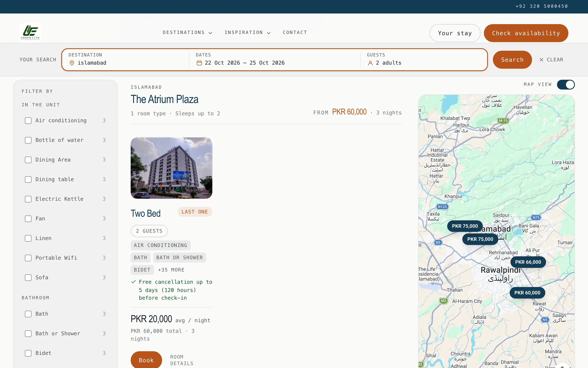Clear the current search
The width and height of the screenshot is (588, 368).
[x=551, y=60]
